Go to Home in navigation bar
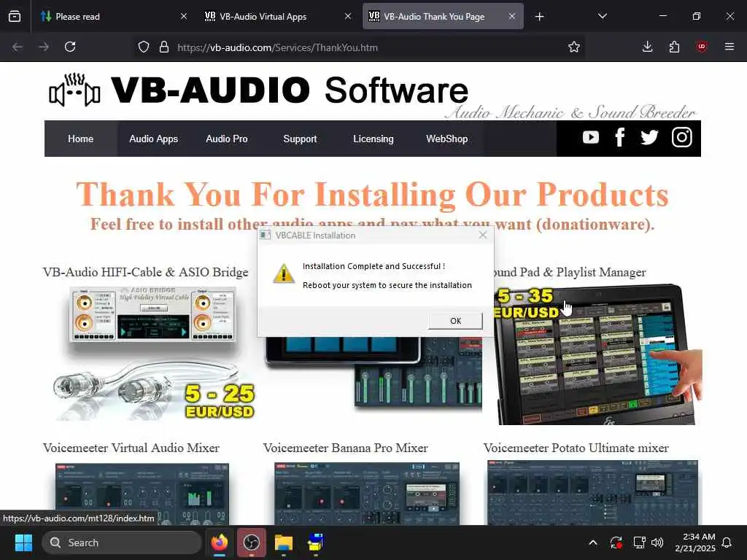 80,139
